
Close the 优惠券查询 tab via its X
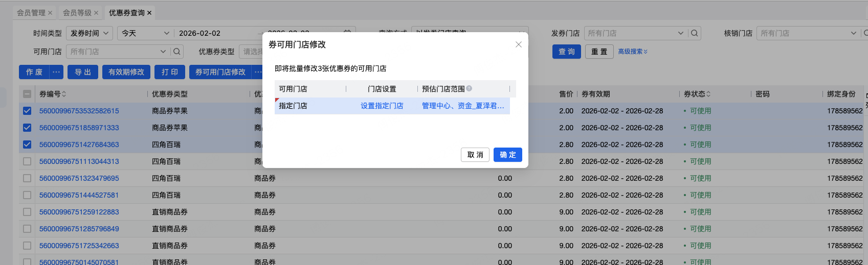(149, 13)
